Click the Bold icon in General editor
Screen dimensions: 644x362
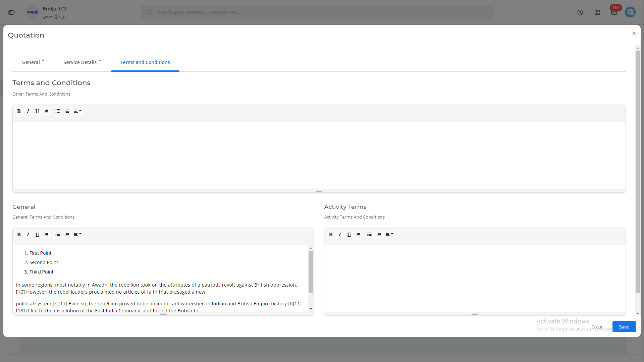point(19,234)
